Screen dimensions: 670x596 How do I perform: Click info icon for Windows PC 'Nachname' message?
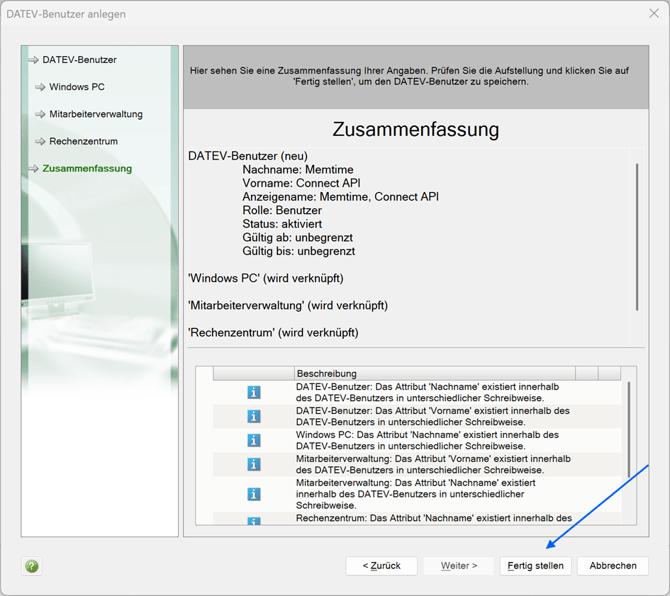point(254,440)
